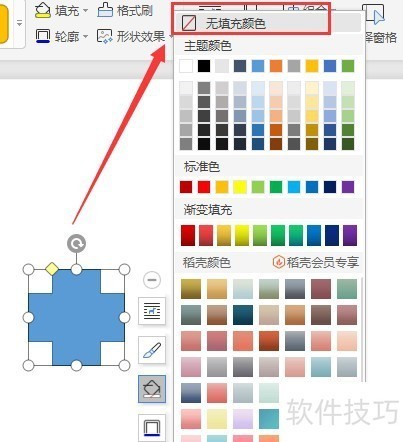Click the rotate handle above the shape
The image size is (403, 442).
coord(76,244)
